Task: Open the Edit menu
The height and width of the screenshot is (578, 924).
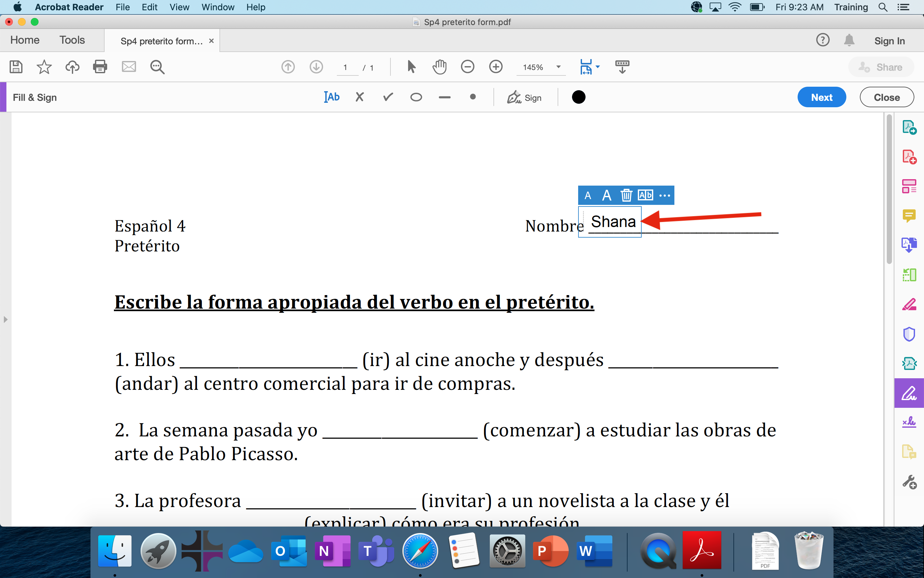Action: [150, 7]
